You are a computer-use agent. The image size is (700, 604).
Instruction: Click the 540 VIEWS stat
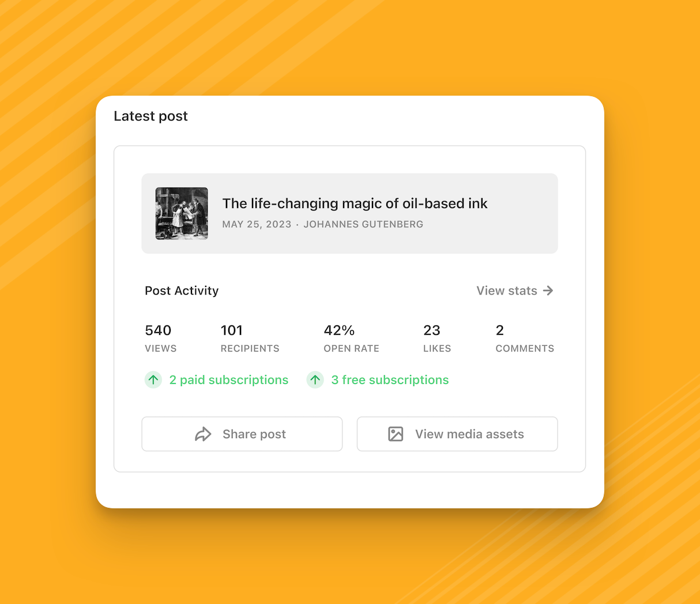click(160, 337)
